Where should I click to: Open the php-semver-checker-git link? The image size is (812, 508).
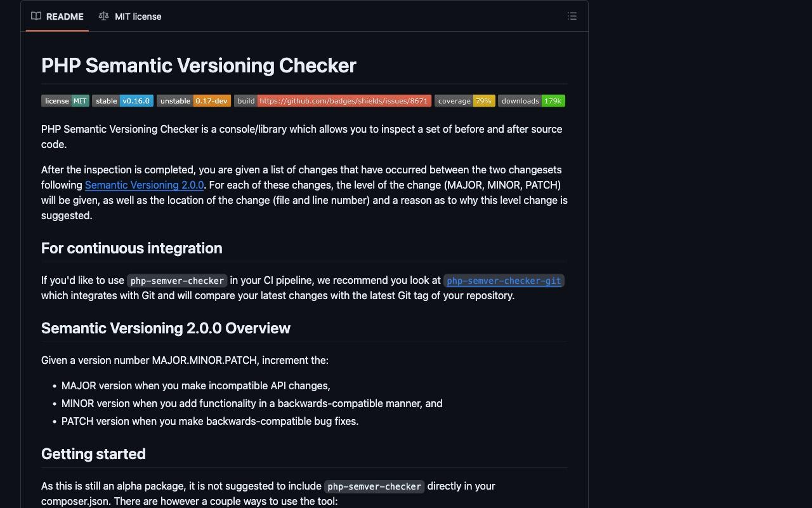[x=504, y=281]
